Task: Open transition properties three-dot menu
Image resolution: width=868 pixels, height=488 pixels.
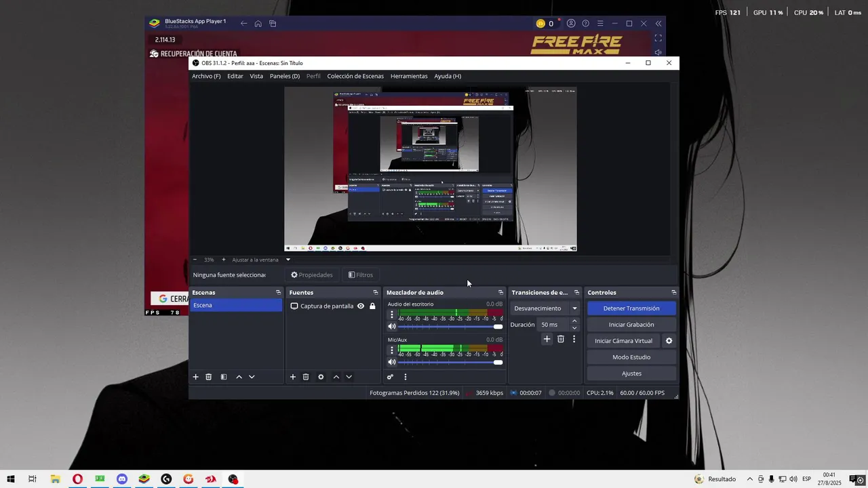Action: (574, 339)
